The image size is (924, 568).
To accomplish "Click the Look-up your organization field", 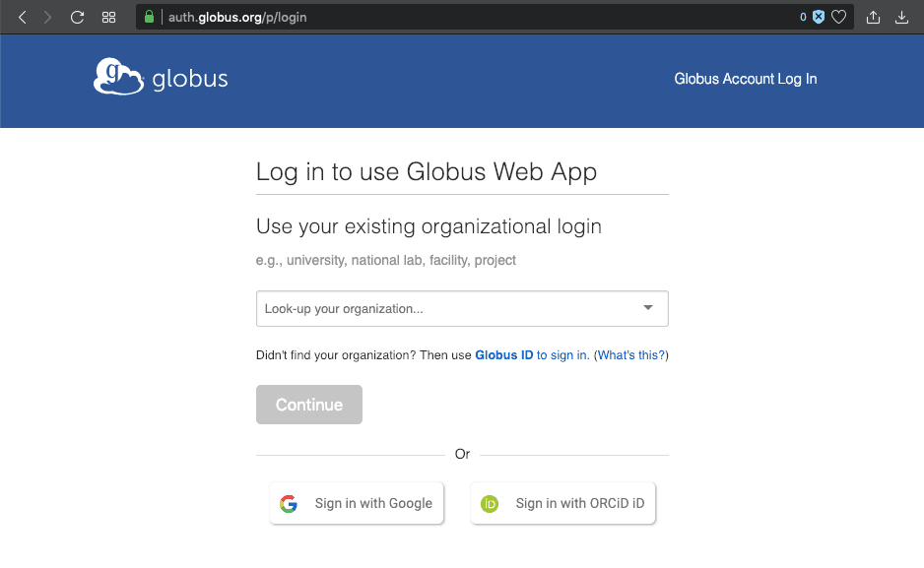I will click(x=443, y=308).
